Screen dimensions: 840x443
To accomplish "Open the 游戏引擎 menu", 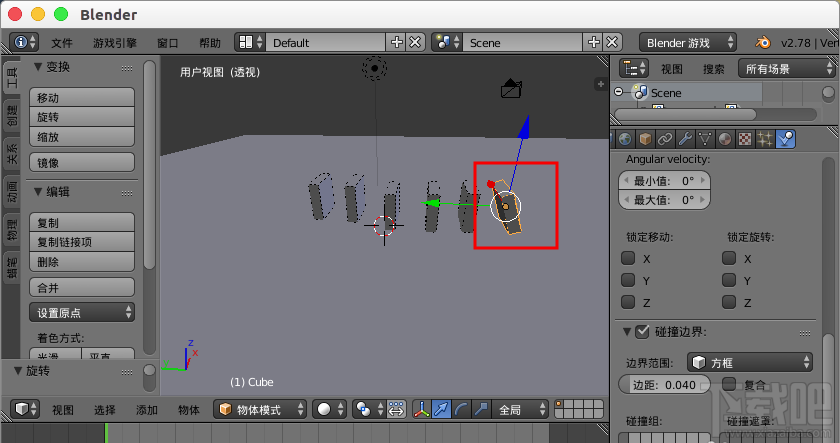I will [115, 43].
